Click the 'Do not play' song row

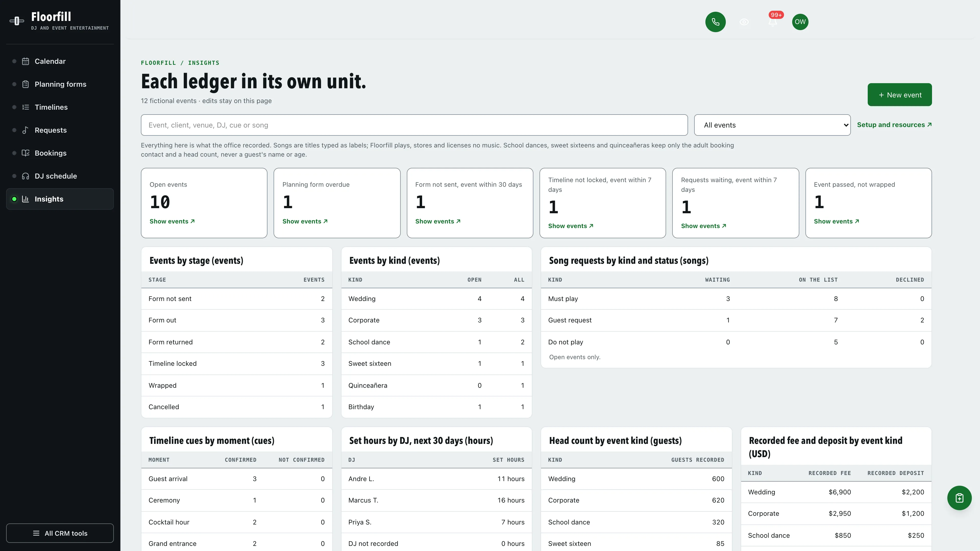[736, 342]
